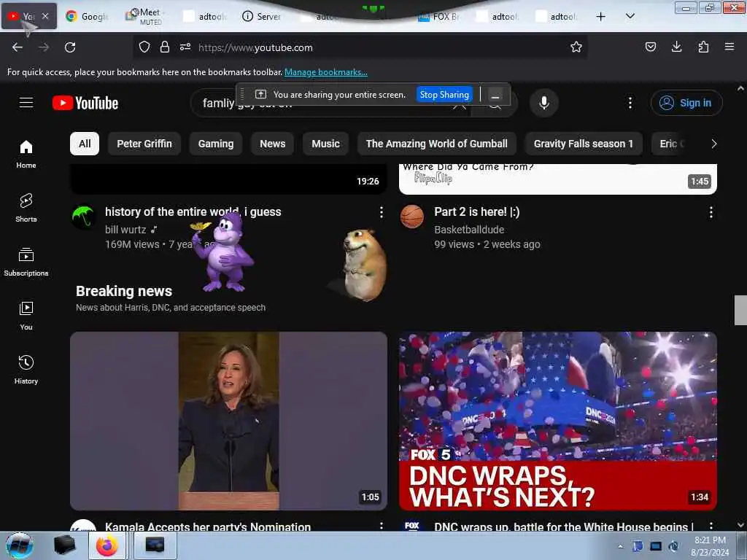Image resolution: width=747 pixels, height=560 pixels.
Task: Open options for Part 2 is here video
Action: (711, 212)
